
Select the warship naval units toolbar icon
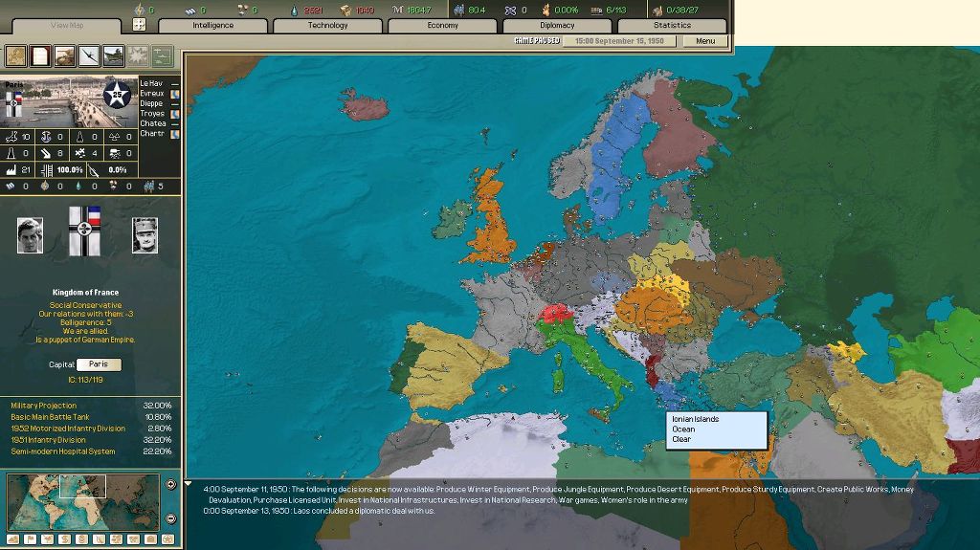pos(113,55)
